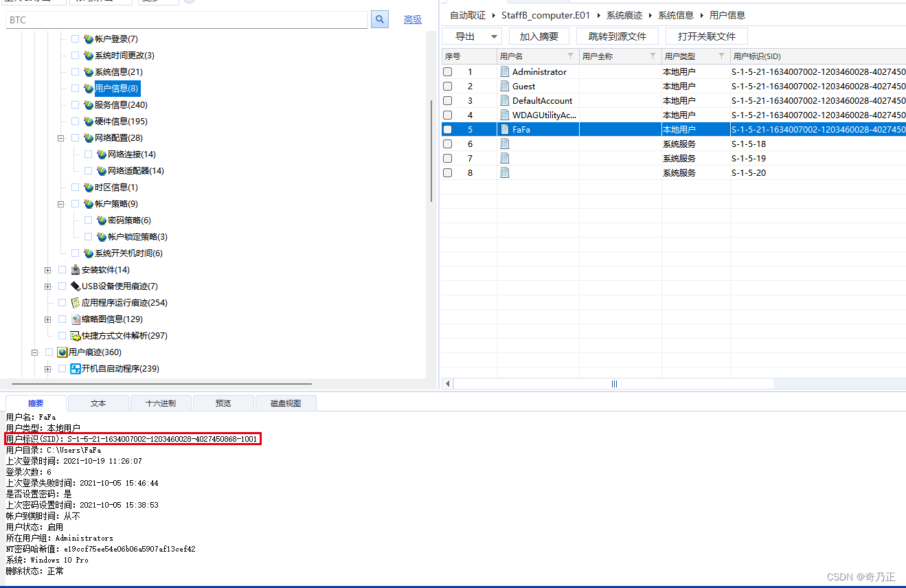Switch to the 文本 tab
The height and width of the screenshot is (588, 906).
[x=98, y=403]
